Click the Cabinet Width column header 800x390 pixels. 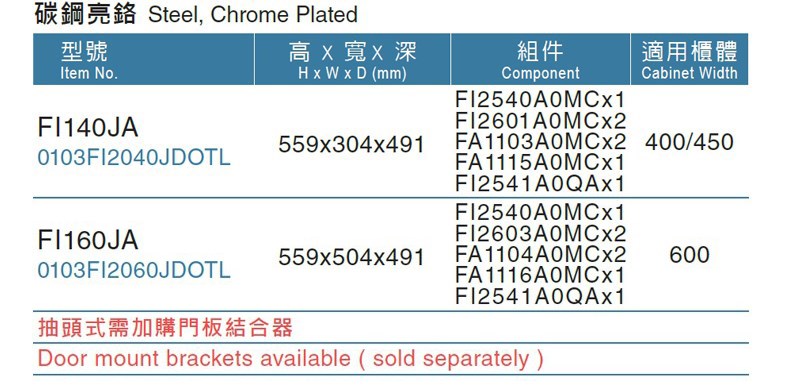pyautogui.click(x=689, y=59)
